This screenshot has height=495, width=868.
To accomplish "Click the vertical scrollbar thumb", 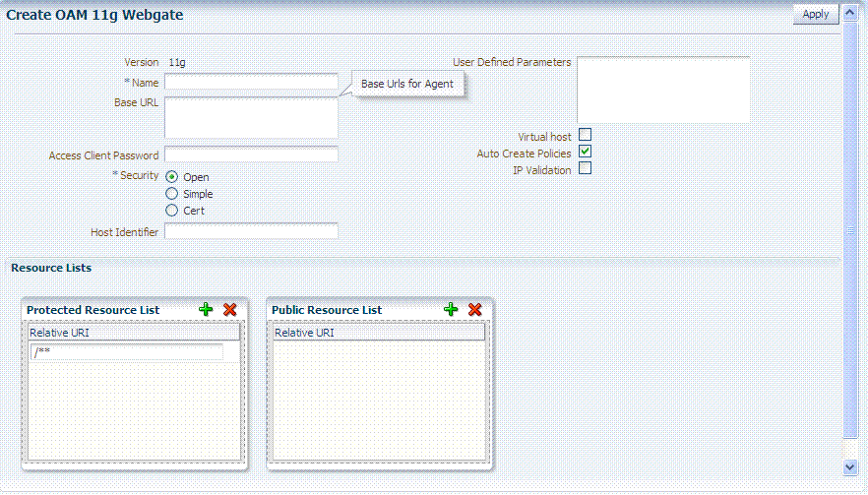I will tap(850, 229).
